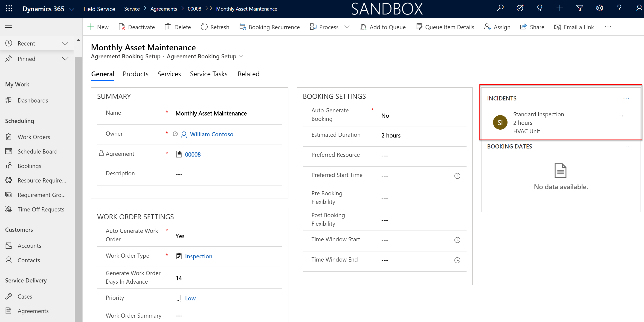
Task: Open the settings gear icon
Action: click(x=599, y=9)
